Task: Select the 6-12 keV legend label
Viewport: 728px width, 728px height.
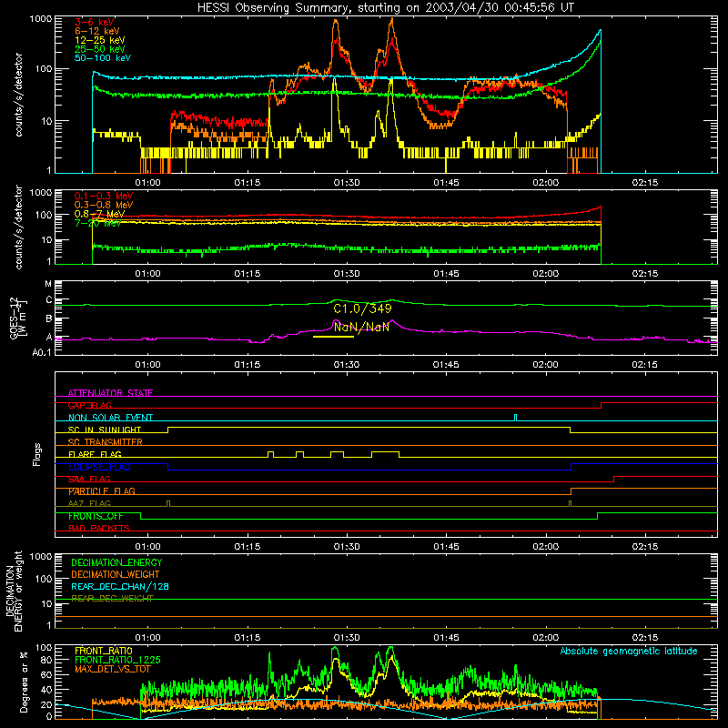Action: tap(97, 31)
